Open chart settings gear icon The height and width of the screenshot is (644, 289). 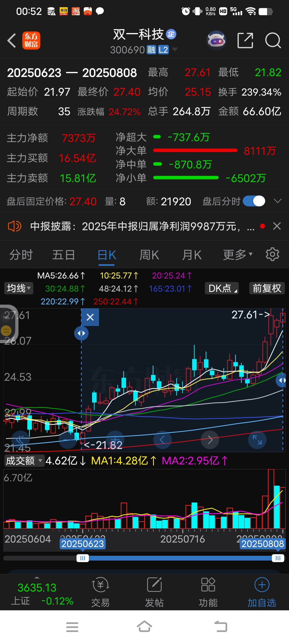coord(272,254)
